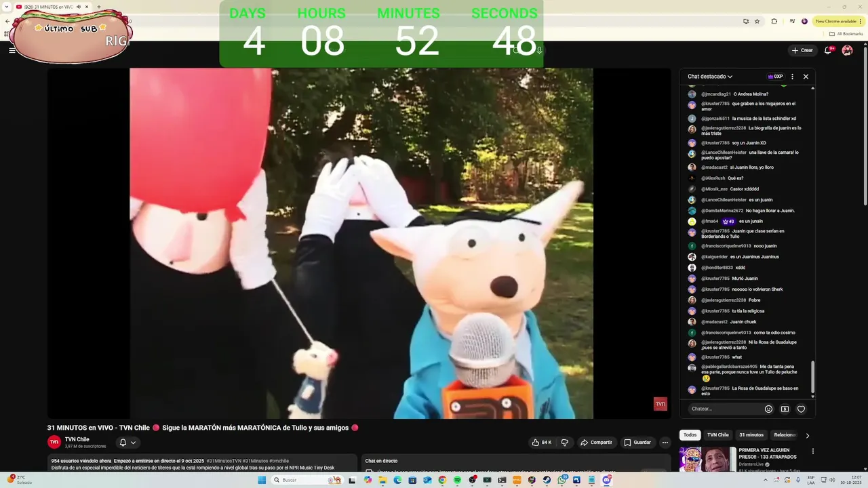868x488 pixels.
Task: Select the 31 minutos filter chip
Action: (x=751, y=435)
